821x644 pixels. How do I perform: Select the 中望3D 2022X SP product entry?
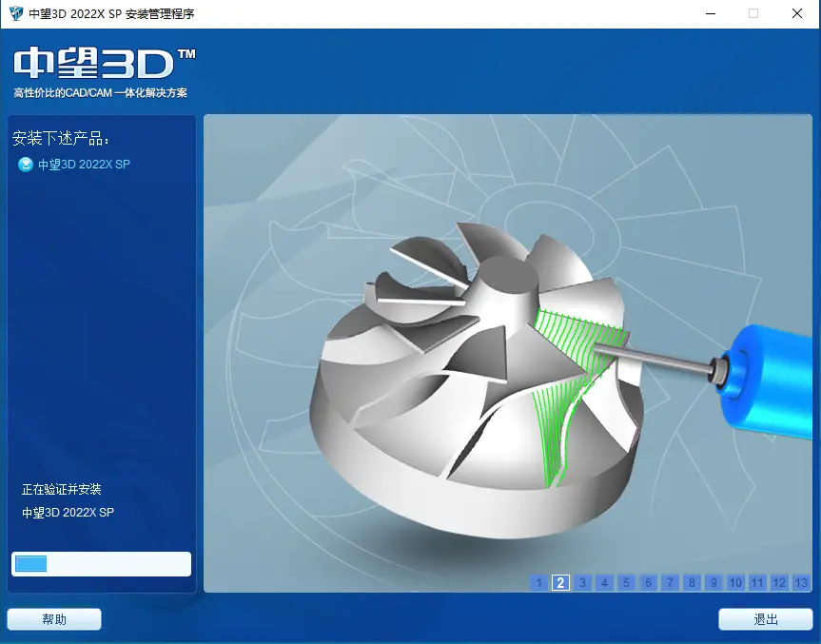tap(84, 165)
